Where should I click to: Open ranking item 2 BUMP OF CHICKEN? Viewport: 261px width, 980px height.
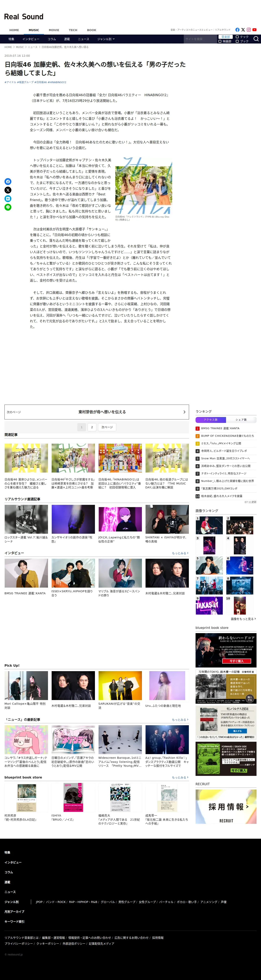pyautogui.click(x=226, y=436)
